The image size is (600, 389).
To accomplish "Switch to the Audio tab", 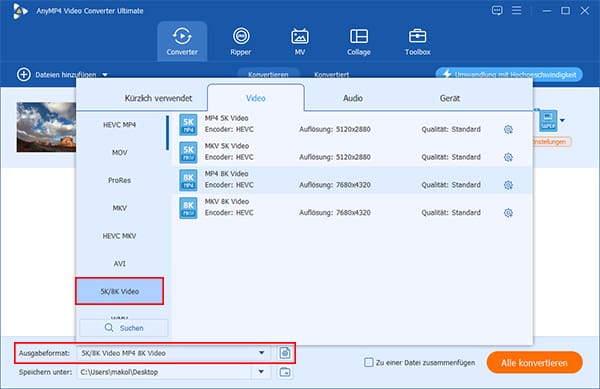I will [352, 98].
